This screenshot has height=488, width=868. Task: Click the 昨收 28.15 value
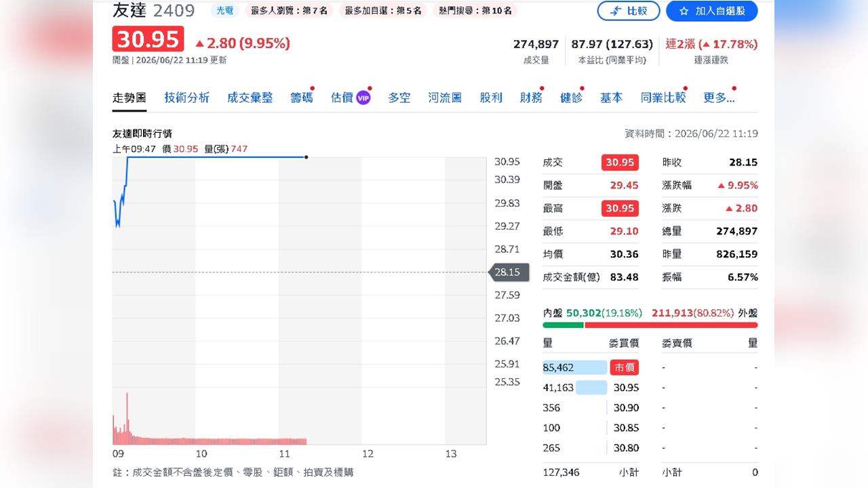pyautogui.click(x=744, y=163)
